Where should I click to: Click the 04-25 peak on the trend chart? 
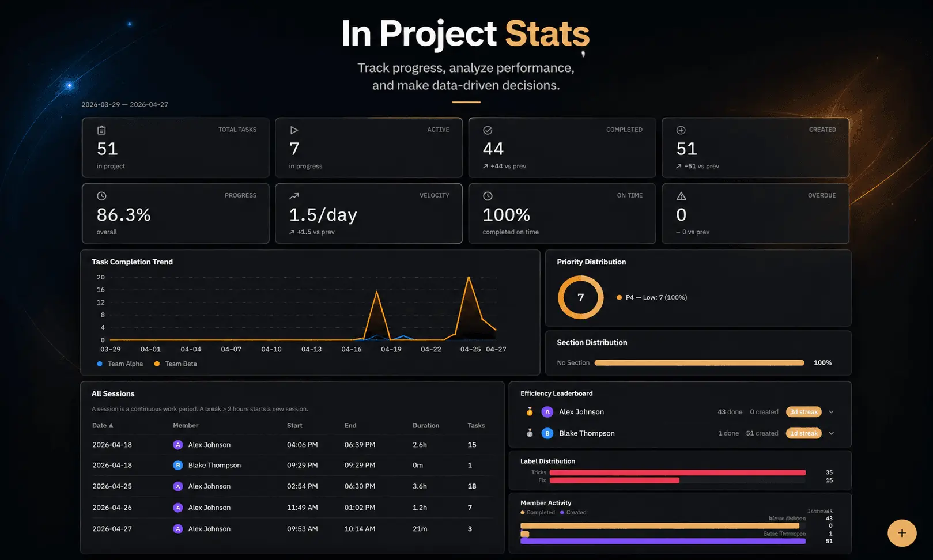tap(469, 278)
